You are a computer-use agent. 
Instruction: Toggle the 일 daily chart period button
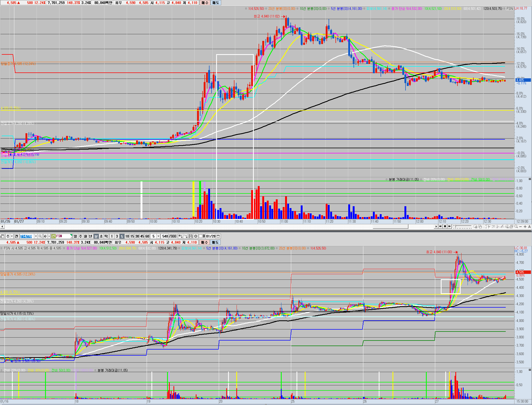pos(75,236)
